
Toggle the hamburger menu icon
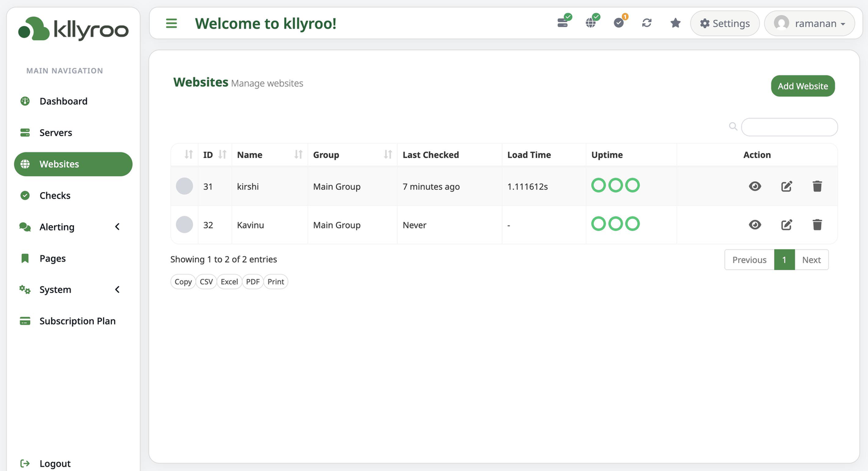point(171,23)
